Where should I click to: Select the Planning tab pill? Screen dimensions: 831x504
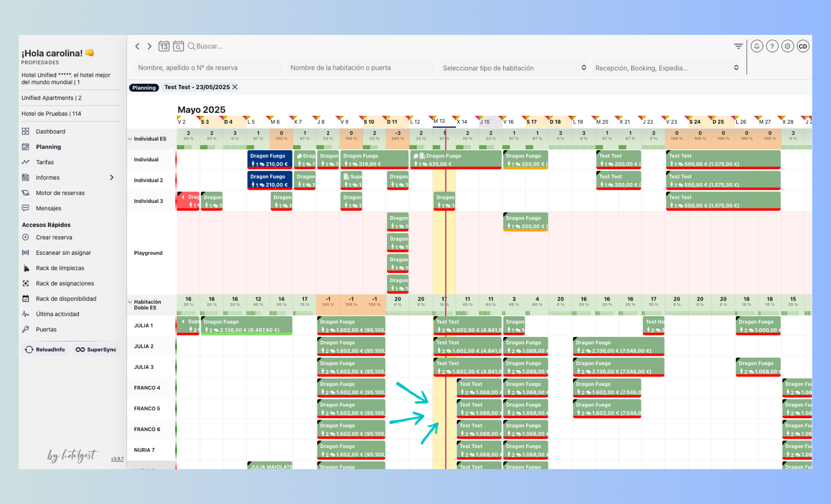point(144,88)
